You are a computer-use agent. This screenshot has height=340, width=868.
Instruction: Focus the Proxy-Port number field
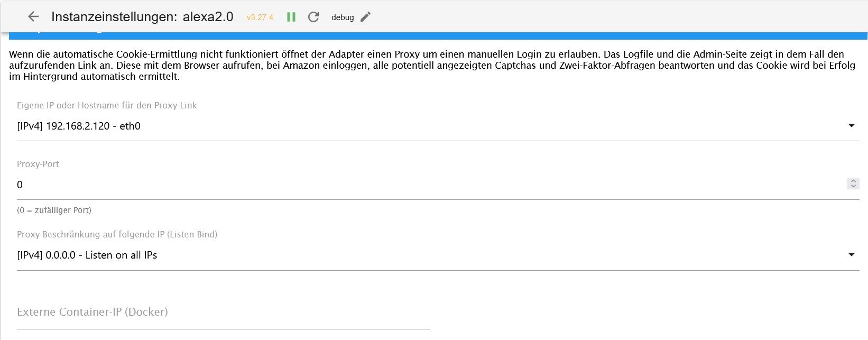[x=431, y=185]
